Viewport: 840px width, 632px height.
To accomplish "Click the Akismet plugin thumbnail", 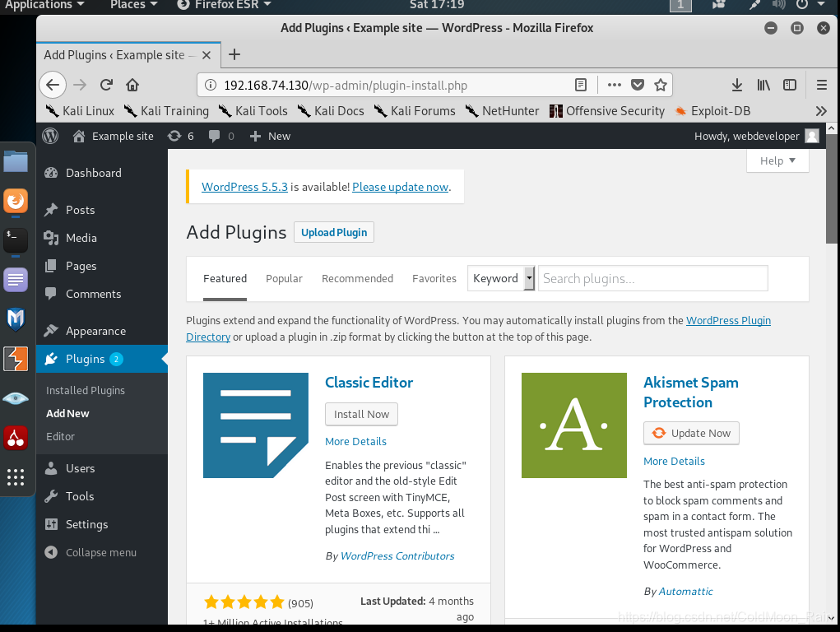I will pos(573,425).
